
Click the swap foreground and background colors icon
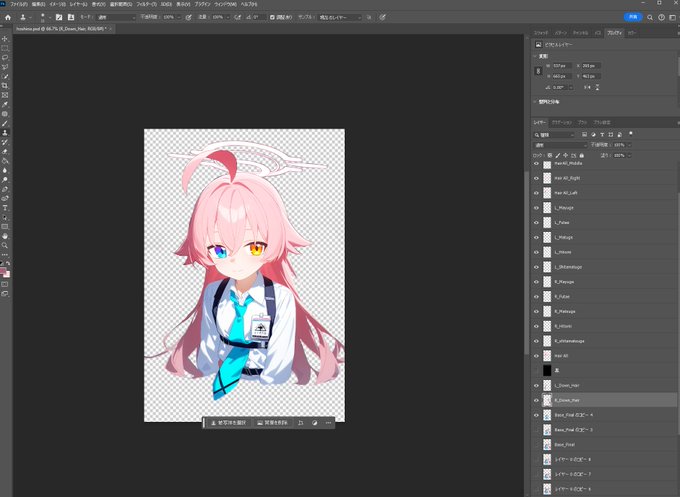8,263
